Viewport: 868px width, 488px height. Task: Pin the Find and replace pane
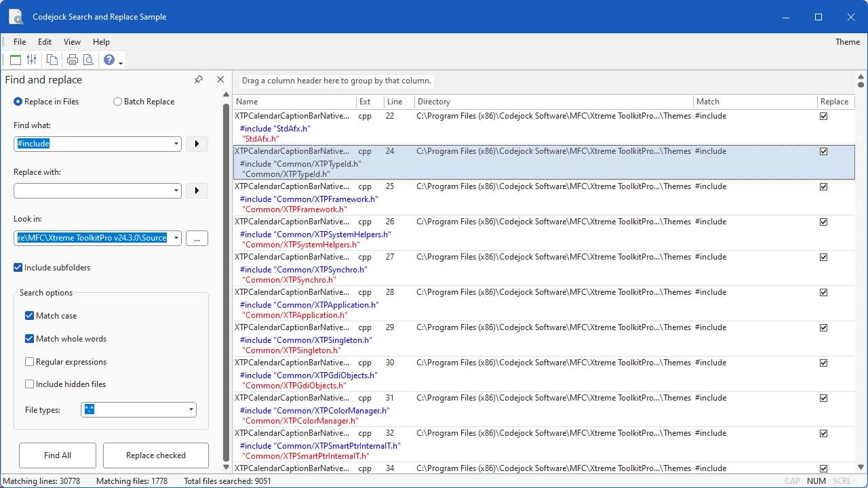click(x=199, y=79)
